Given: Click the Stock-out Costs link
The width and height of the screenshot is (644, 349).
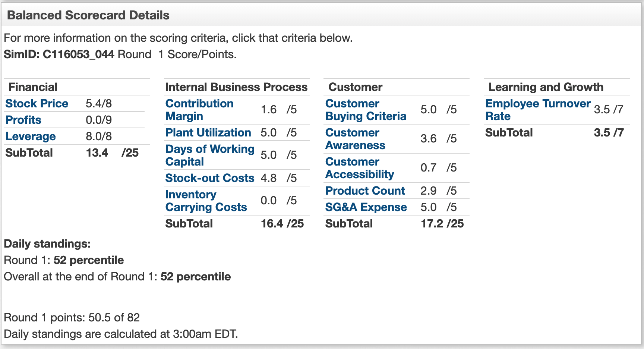Looking at the screenshot, I should point(209,178).
